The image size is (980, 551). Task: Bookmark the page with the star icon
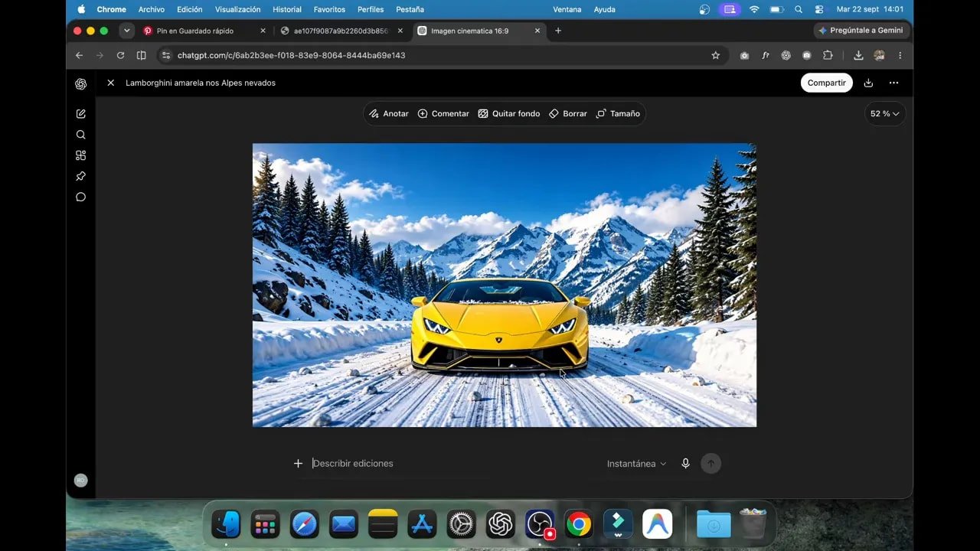point(716,55)
